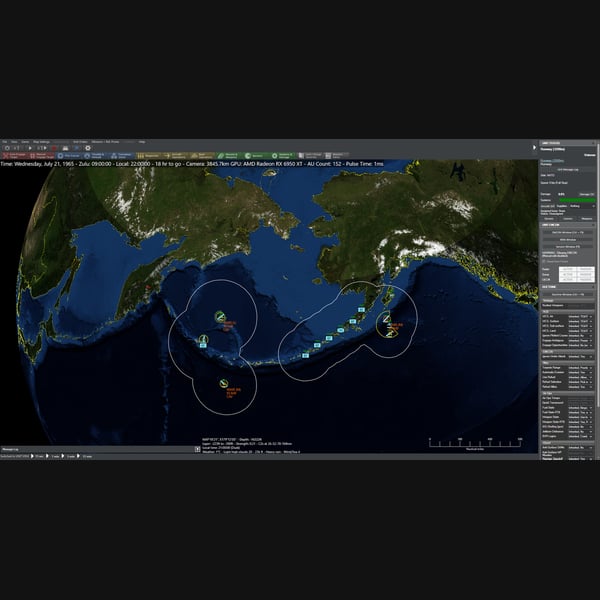Click the red record button in toolbar
This screenshot has width=600, height=600.
point(54,148)
